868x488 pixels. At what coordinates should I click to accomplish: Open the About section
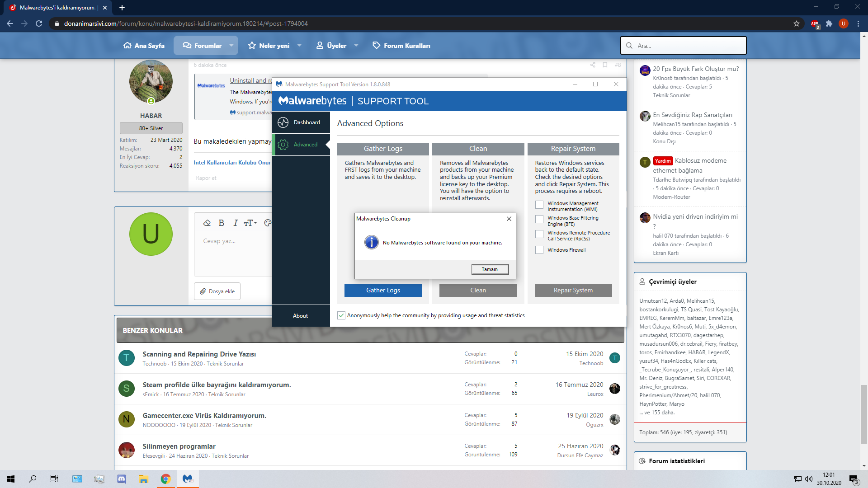[x=301, y=316]
